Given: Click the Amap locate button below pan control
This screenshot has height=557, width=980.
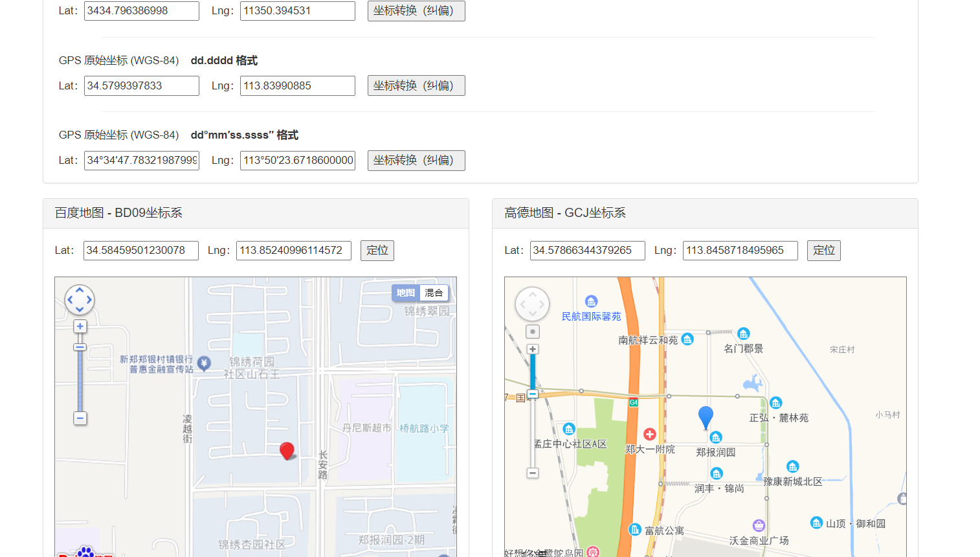Looking at the screenshot, I should tap(533, 332).
